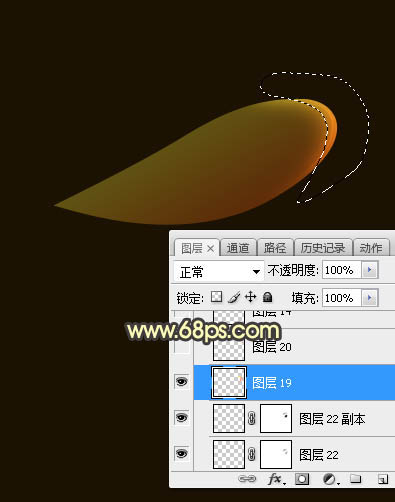Select the 图层 22 副本 layer name
The width and height of the screenshot is (395, 502).
click(332, 419)
